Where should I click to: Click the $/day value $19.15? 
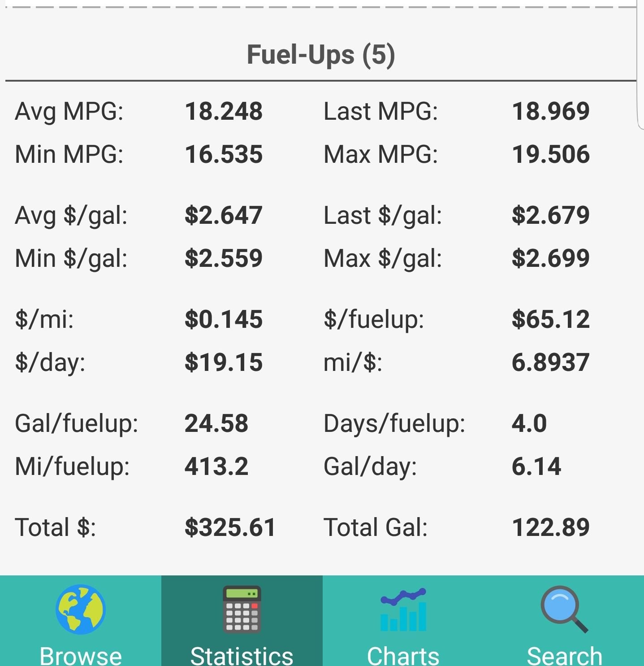pos(224,362)
